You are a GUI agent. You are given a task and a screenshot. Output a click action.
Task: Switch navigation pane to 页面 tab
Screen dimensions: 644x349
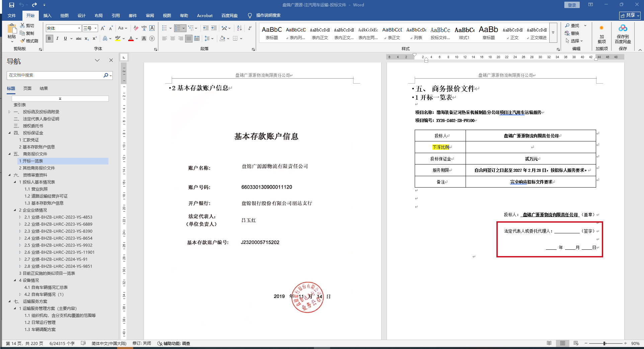tap(27, 88)
